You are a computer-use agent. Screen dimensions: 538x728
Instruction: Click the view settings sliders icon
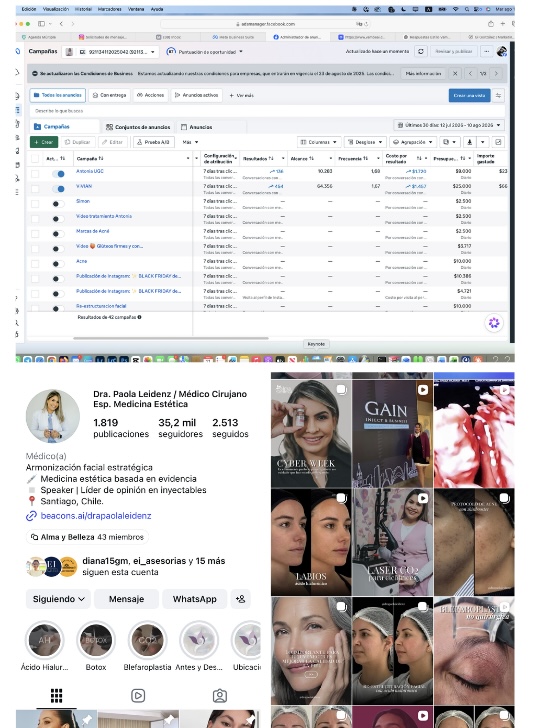[498, 95]
